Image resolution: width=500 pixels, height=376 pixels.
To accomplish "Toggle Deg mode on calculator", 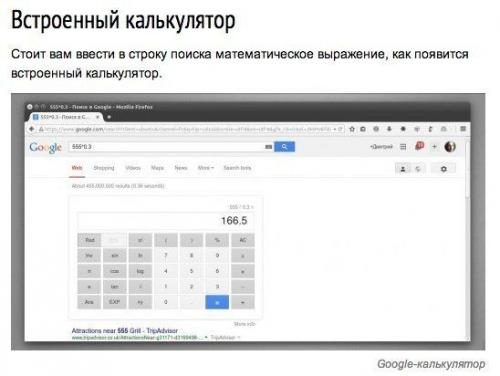I will [114, 240].
